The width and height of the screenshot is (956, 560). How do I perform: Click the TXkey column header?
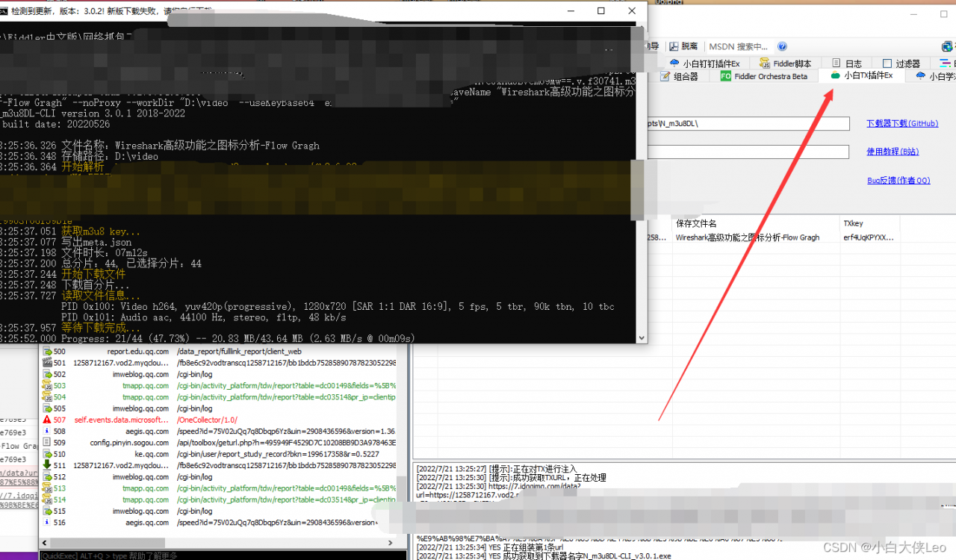point(869,223)
